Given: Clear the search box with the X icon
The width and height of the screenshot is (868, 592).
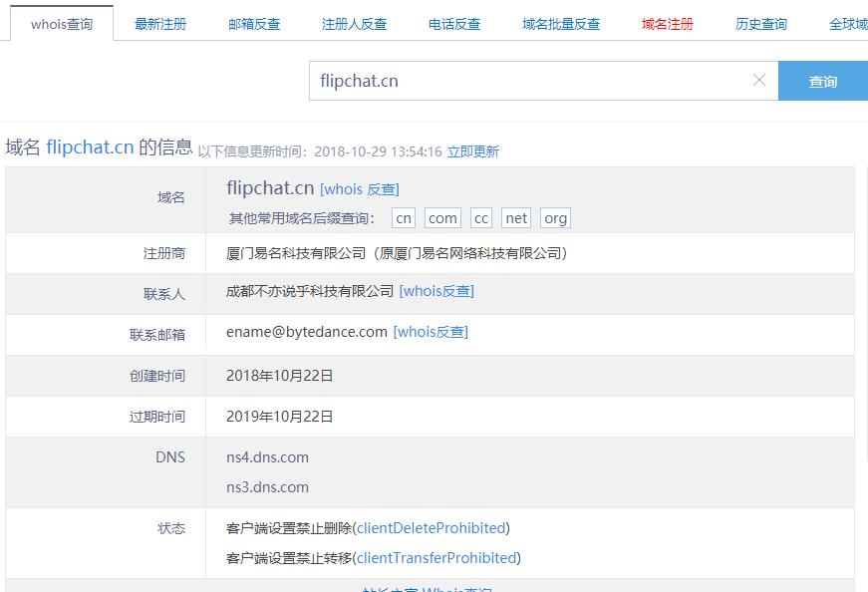Looking at the screenshot, I should coord(759,81).
